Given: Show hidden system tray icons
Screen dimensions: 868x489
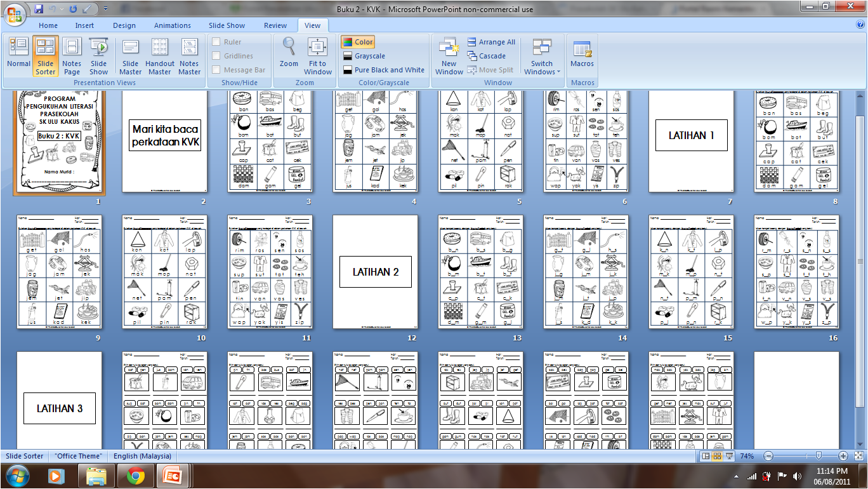Looking at the screenshot, I should 737,476.
